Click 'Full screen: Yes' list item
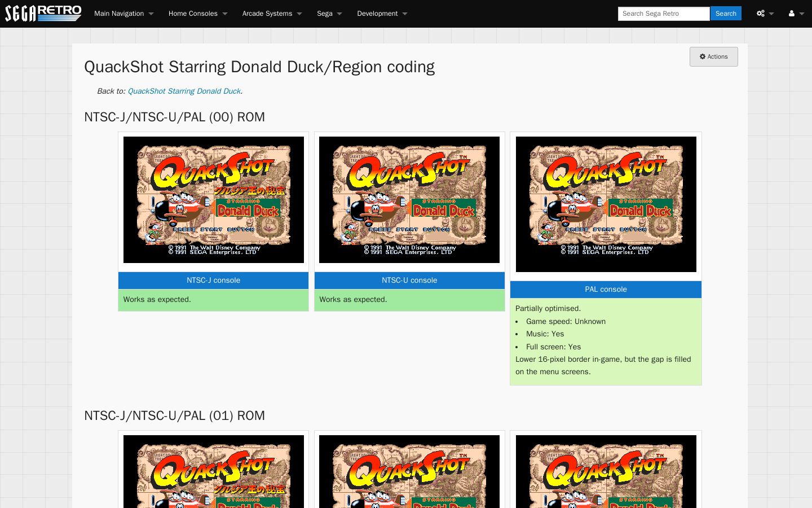 (553, 347)
